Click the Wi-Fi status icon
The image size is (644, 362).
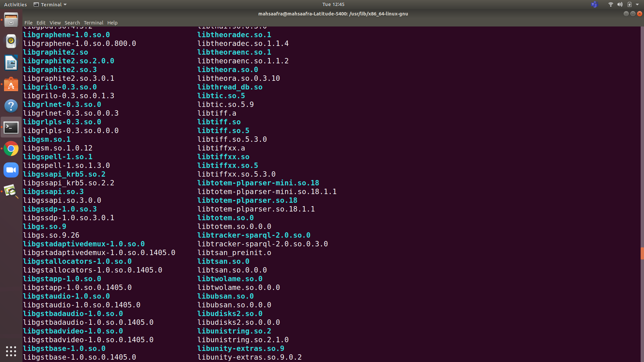pyautogui.click(x=610, y=4)
